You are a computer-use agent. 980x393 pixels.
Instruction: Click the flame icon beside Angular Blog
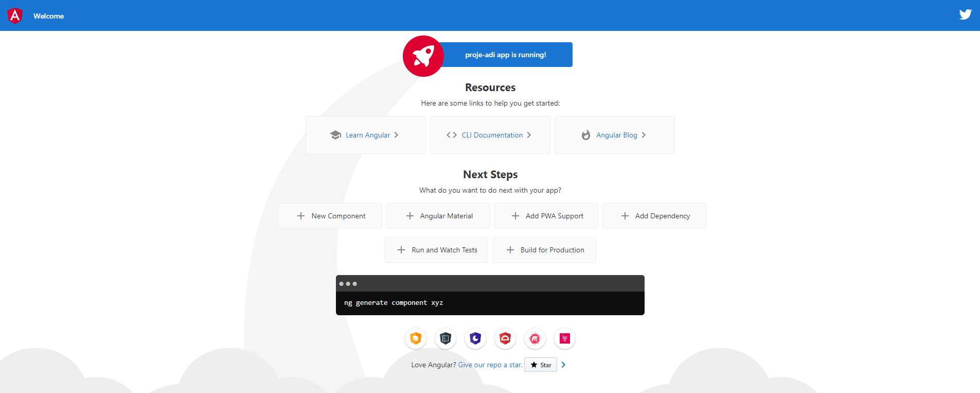[x=585, y=135]
